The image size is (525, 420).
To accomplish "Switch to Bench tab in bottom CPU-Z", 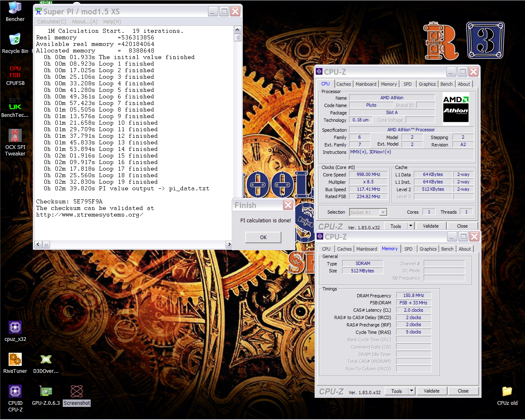I will click(447, 249).
